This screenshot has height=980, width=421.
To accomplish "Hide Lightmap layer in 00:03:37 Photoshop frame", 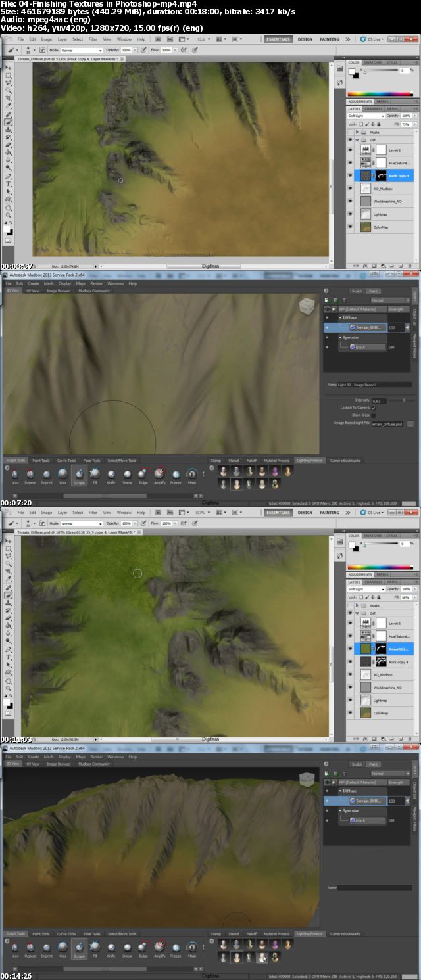I will coord(350,214).
